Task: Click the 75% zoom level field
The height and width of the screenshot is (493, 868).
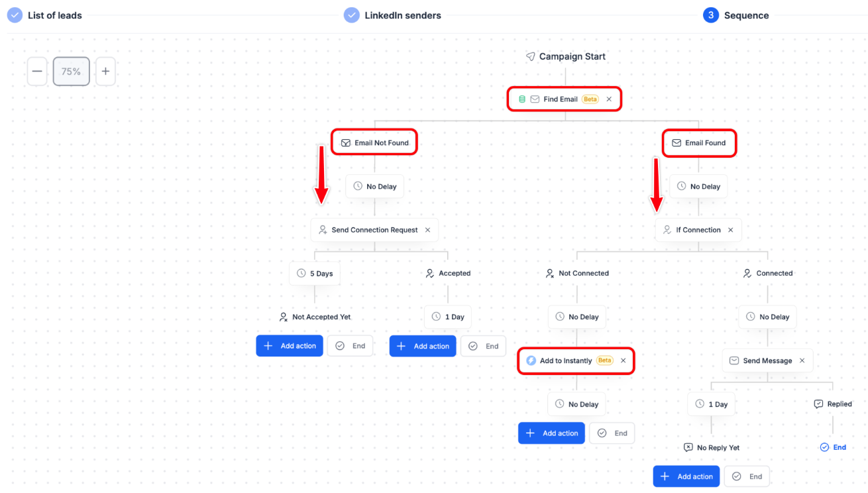Action: [72, 72]
